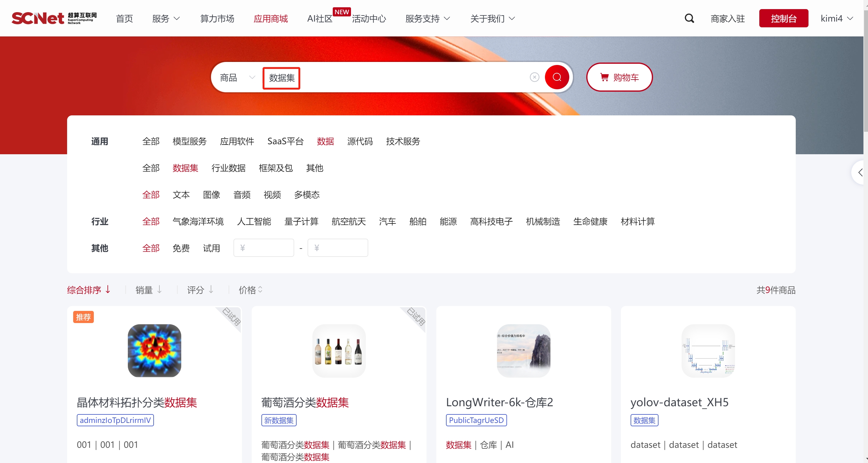Viewport: 868px width, 463px height.
Task: Expand the kimi4 user account menu
Action: coord(836,19)
